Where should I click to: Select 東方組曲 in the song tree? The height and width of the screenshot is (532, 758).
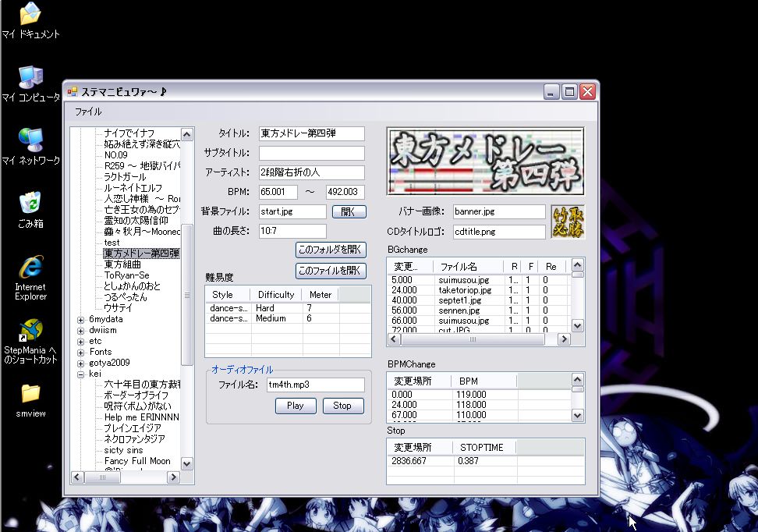click(x=122, y=264)
